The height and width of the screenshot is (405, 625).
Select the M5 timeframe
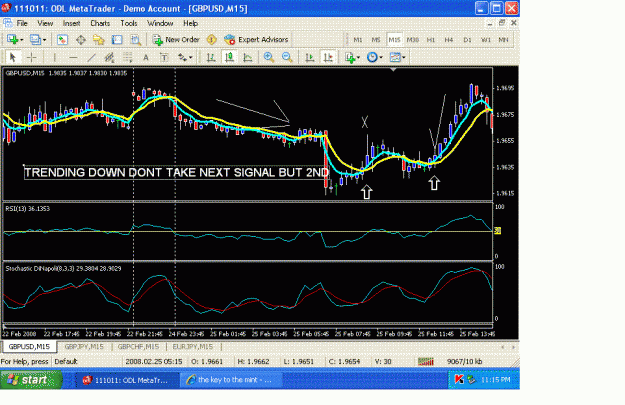[x=376, y=40]
